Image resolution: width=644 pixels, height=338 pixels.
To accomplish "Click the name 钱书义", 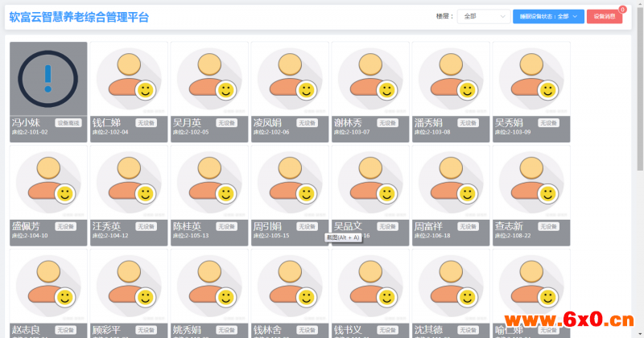I will pyautogui.click(x=348, y=329).
